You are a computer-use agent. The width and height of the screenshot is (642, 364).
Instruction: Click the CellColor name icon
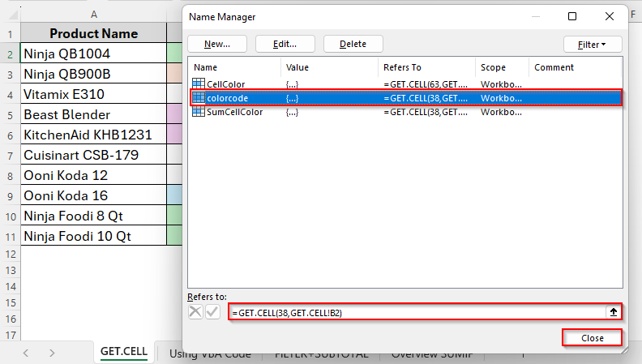point(199,84)
